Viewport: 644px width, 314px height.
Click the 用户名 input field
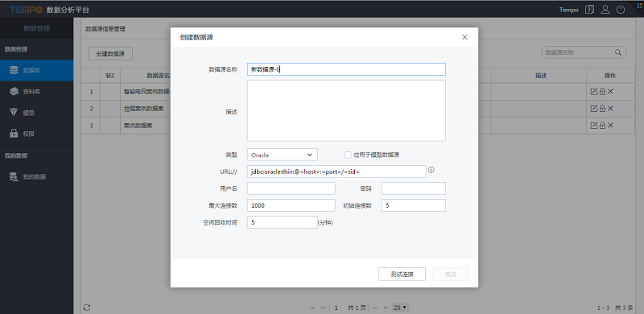(x=291, y=188)
